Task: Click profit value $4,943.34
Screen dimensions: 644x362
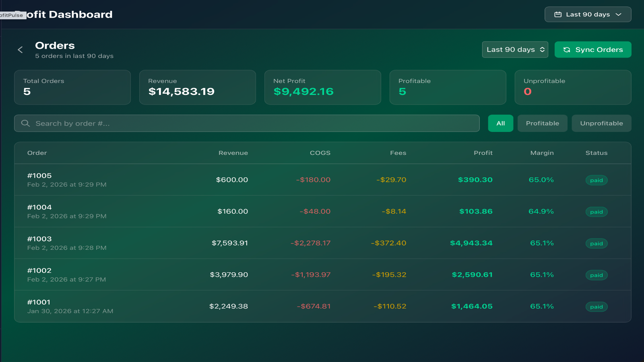Action: (471, 243)
